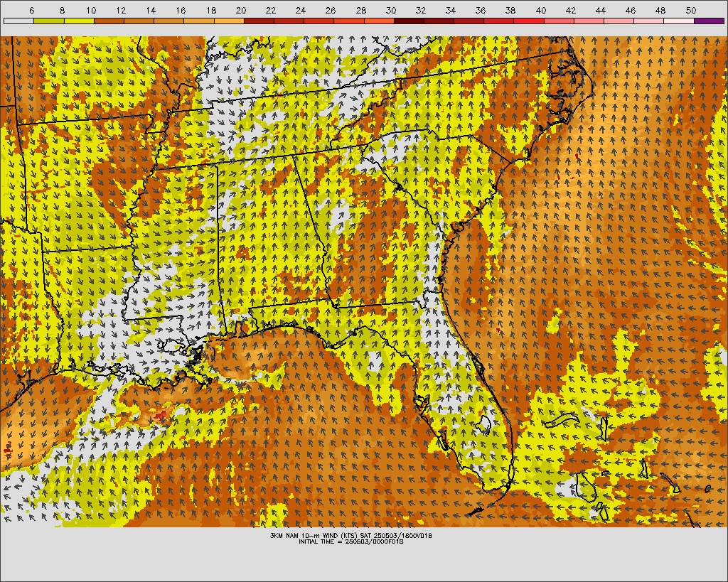Click the legend number "24"

301,11
